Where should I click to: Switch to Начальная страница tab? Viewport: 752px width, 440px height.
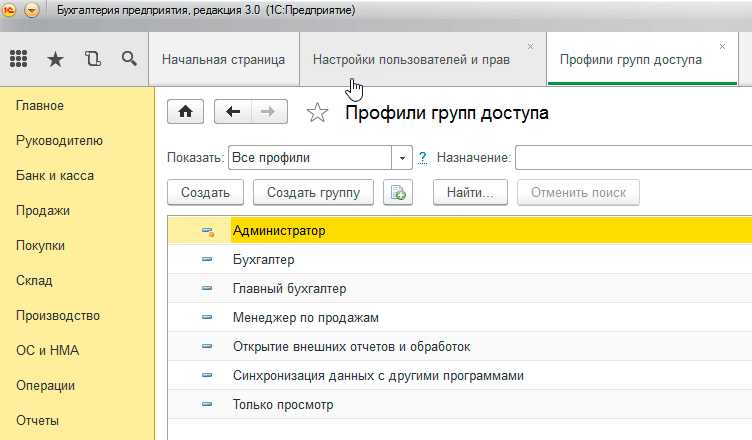223,60
